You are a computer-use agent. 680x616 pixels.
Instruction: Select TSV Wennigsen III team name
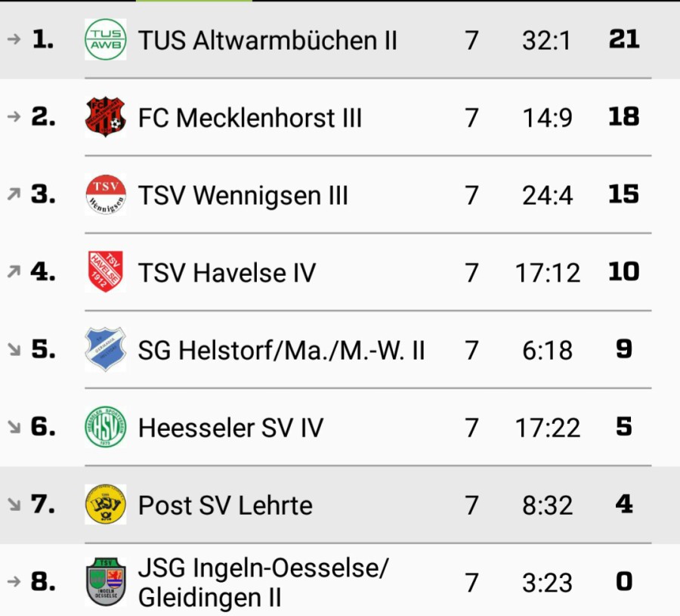(243, 196)
